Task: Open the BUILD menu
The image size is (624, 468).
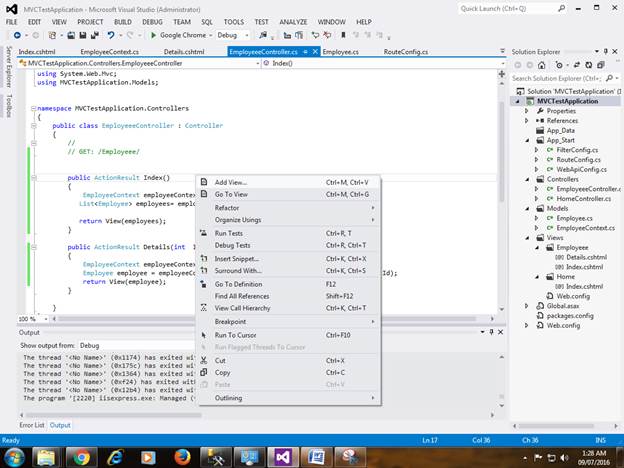Action: point(124,21)
